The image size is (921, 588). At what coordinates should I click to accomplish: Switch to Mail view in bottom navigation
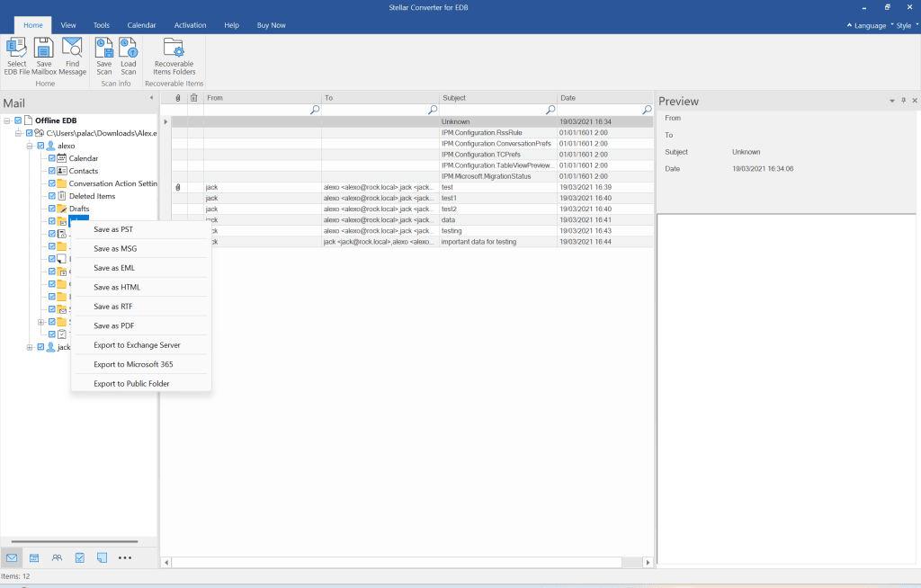coord(12,558)
